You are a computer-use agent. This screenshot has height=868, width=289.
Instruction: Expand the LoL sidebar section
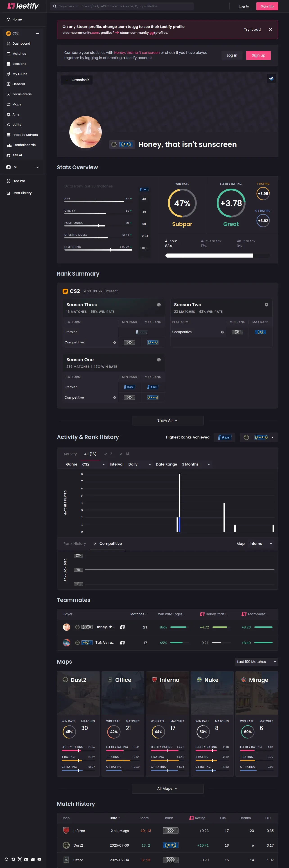(37, 167)
